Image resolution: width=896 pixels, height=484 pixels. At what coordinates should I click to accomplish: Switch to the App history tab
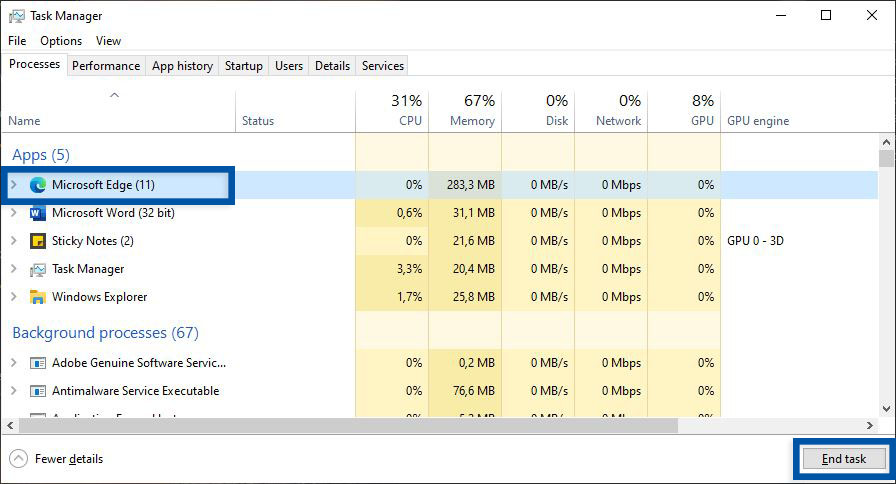[182, 66]
